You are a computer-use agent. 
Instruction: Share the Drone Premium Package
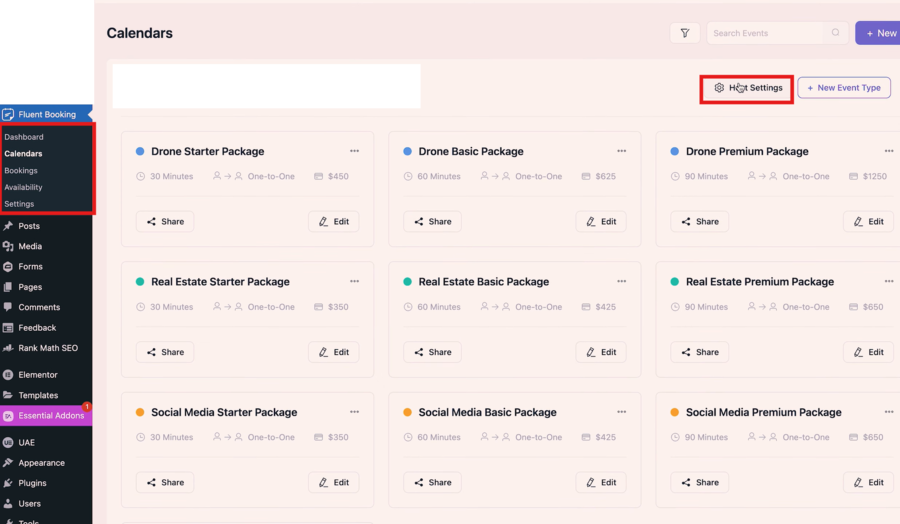(x=700, y=222)
